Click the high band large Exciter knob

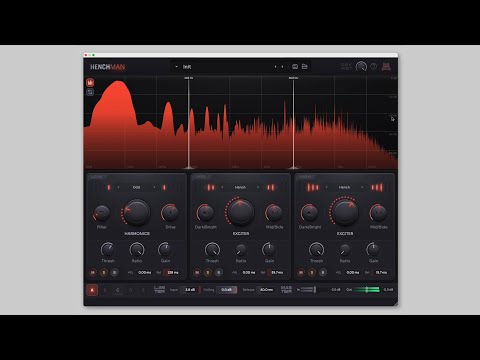coord(344,212)
